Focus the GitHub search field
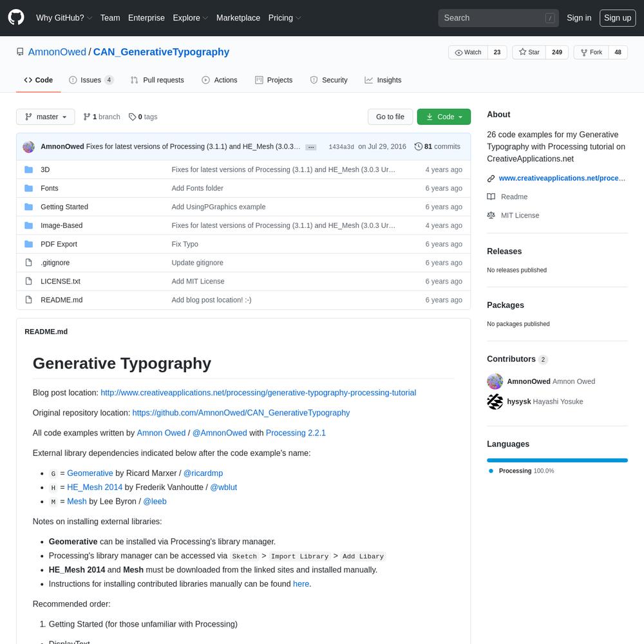This screenshot has height=644, width=644. point(498,18)
